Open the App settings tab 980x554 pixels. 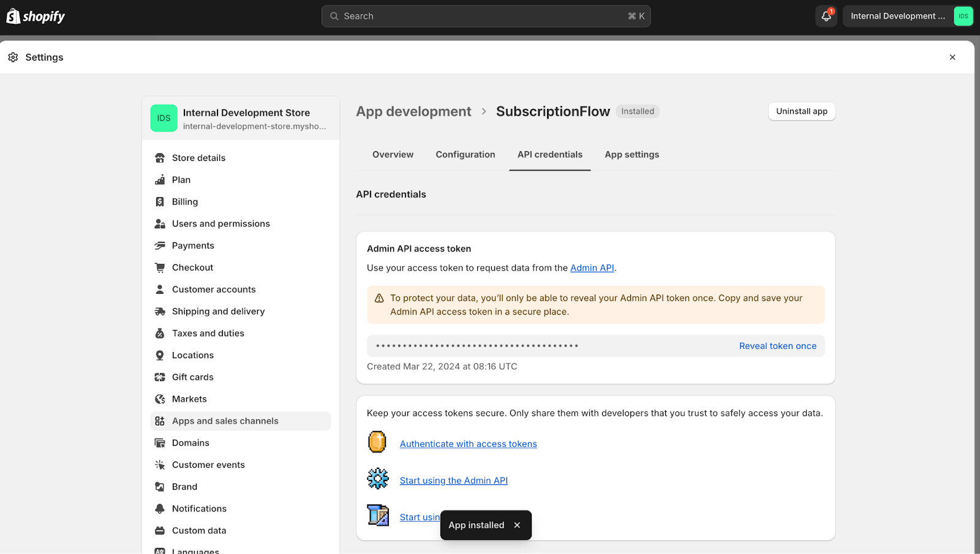(x=632, y=155)
